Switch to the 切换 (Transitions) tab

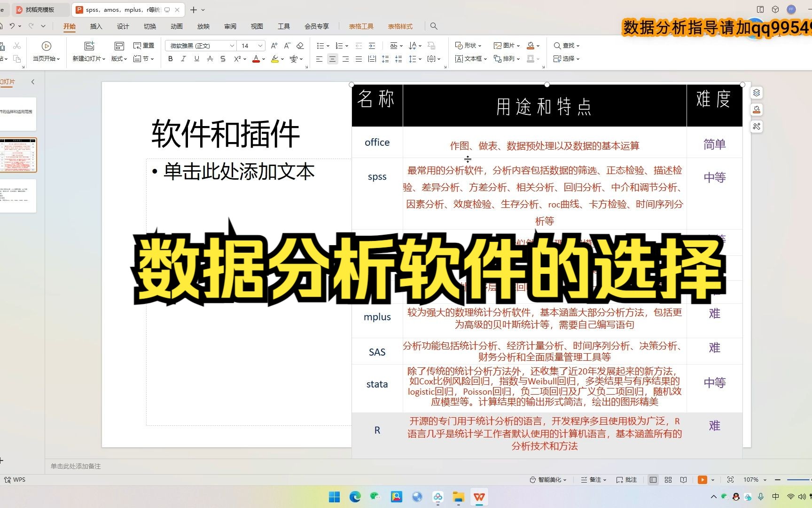pyautogui.click(x=150, y=26)
